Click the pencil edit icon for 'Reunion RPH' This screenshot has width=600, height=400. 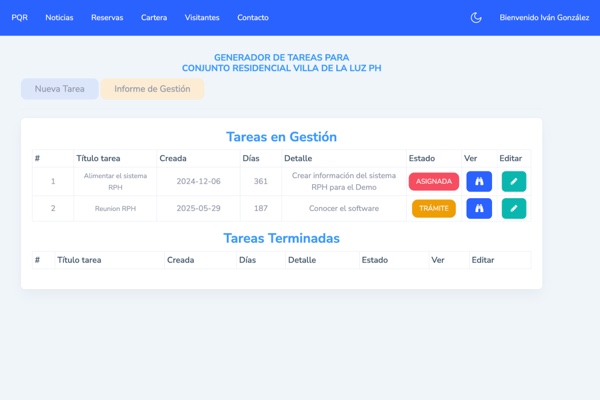(x=513, y=209)
